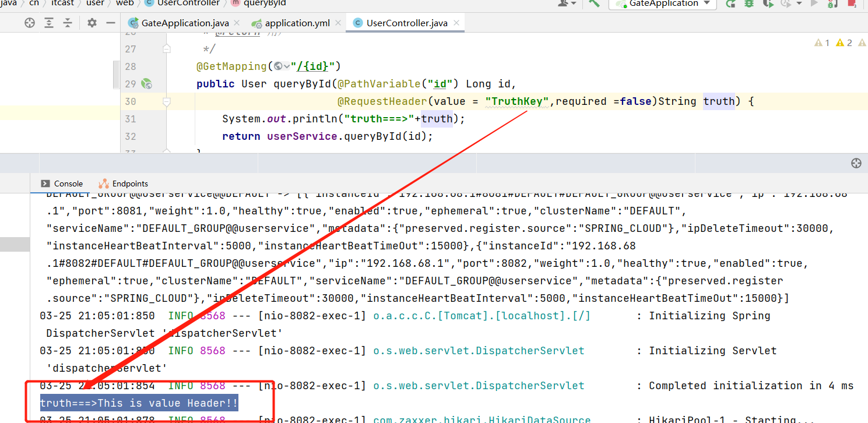Expand all nodes in project panel
Image resolution: width=868 pixels, height=423 pixels.
(49, 23)
